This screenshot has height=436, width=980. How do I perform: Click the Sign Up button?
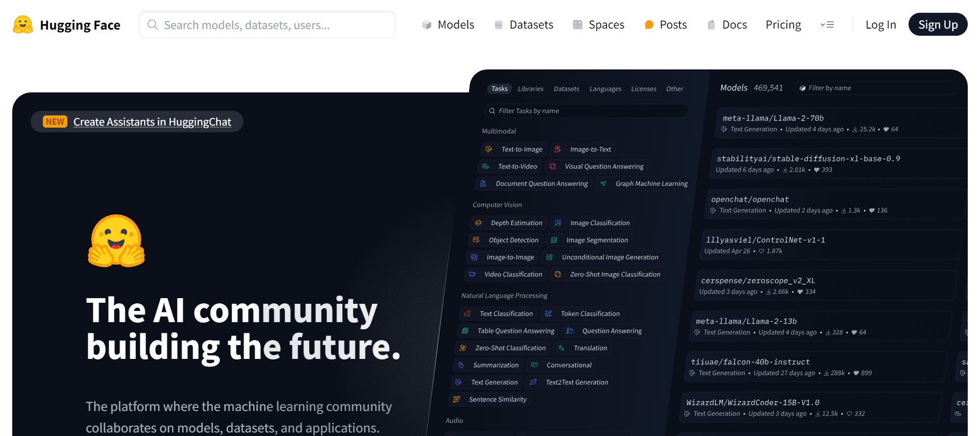point(938,25)
